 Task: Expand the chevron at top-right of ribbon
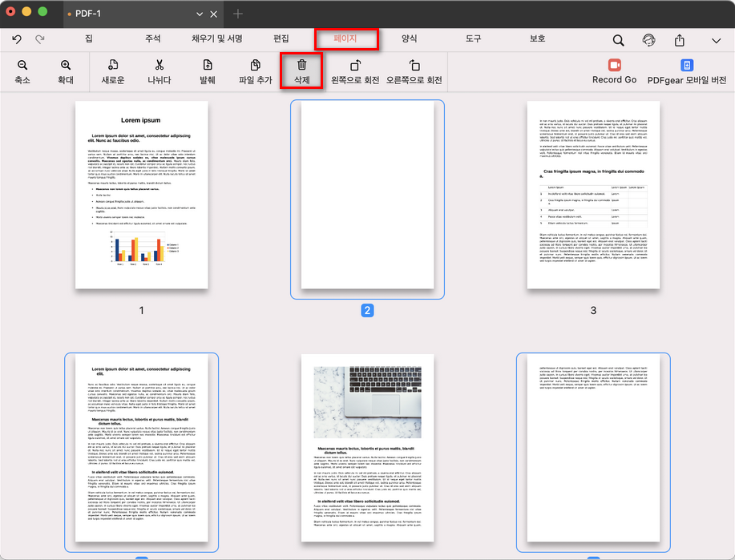716,40
